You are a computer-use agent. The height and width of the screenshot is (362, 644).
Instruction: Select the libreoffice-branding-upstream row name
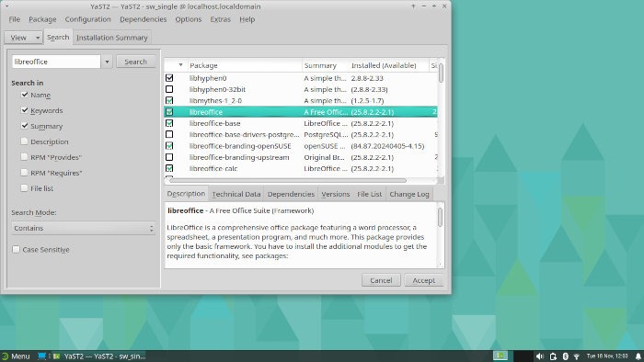click(239, 157)
